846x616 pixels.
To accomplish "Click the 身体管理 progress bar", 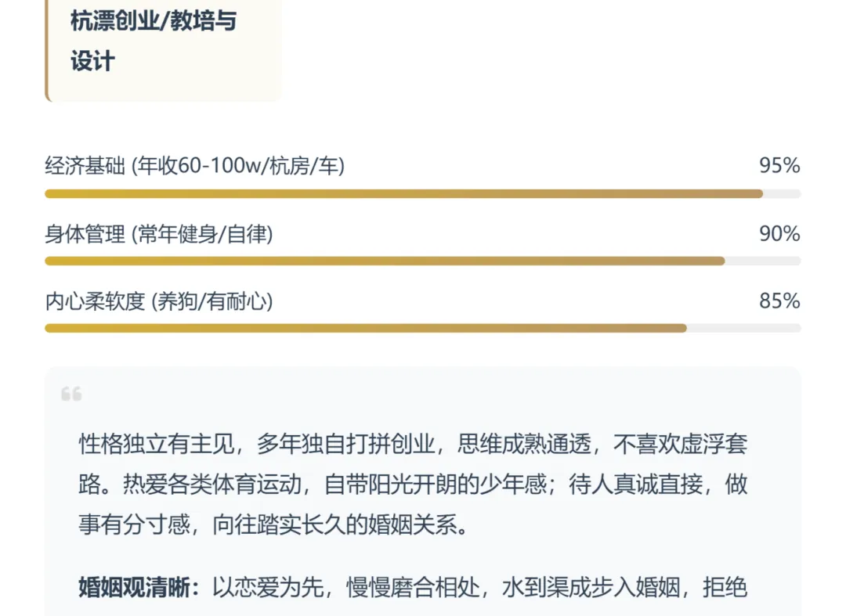I will (422, 261).
